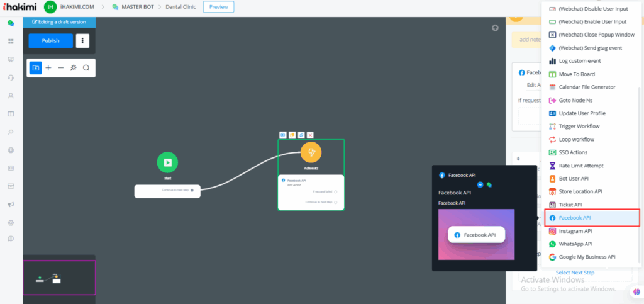Click the search magnifier in canvas toolbar
Viewport: 644px width, 304px height.
coord(86,68)
